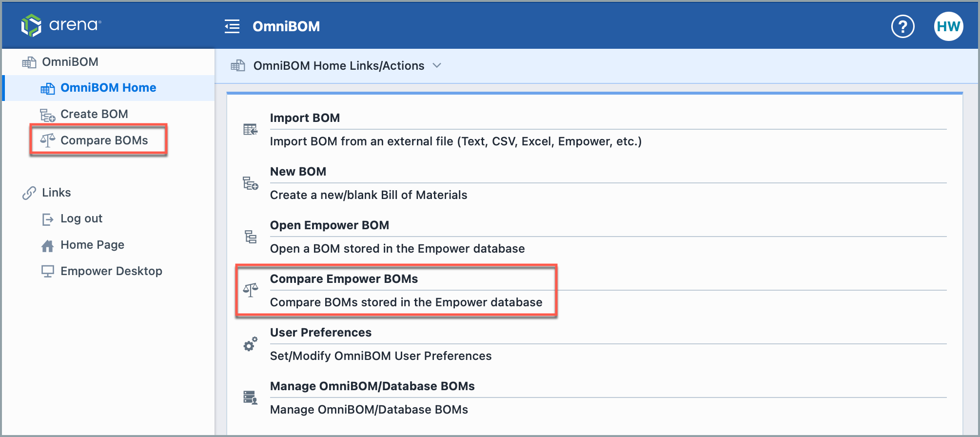
Task: Click the Empower Desktop monitor icon
Action: (47, 271)
